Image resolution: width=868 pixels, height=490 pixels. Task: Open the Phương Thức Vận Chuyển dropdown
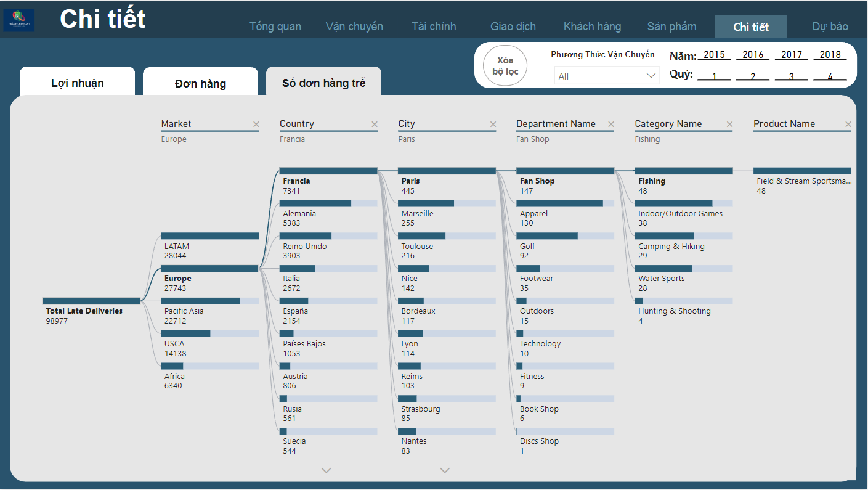click(x=606, y=76)
